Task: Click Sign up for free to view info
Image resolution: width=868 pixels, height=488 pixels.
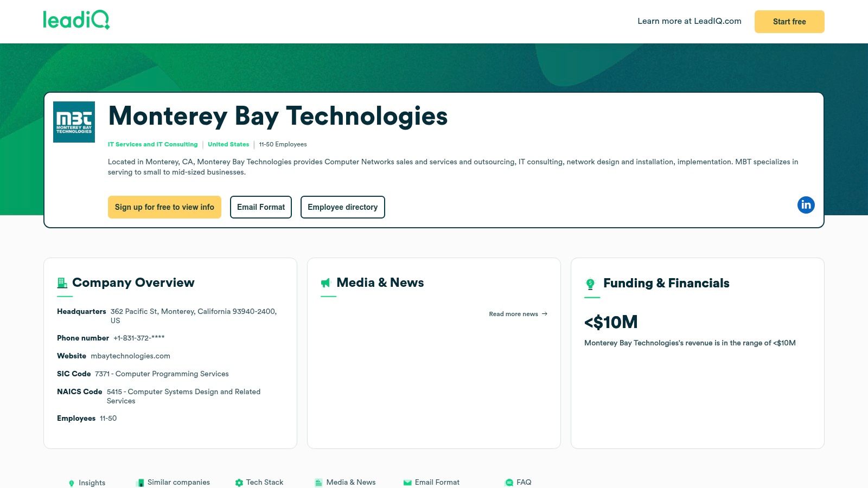Action: (x=164, y=207)
